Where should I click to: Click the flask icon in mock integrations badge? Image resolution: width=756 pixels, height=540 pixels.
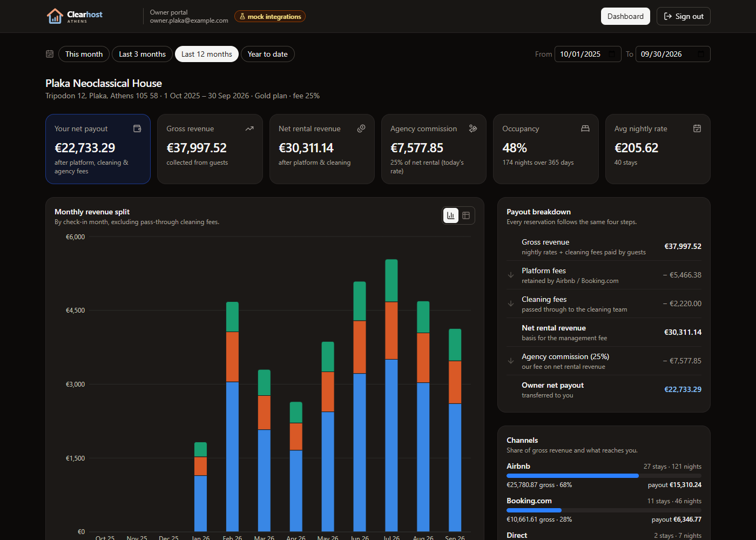pos(242,17)
